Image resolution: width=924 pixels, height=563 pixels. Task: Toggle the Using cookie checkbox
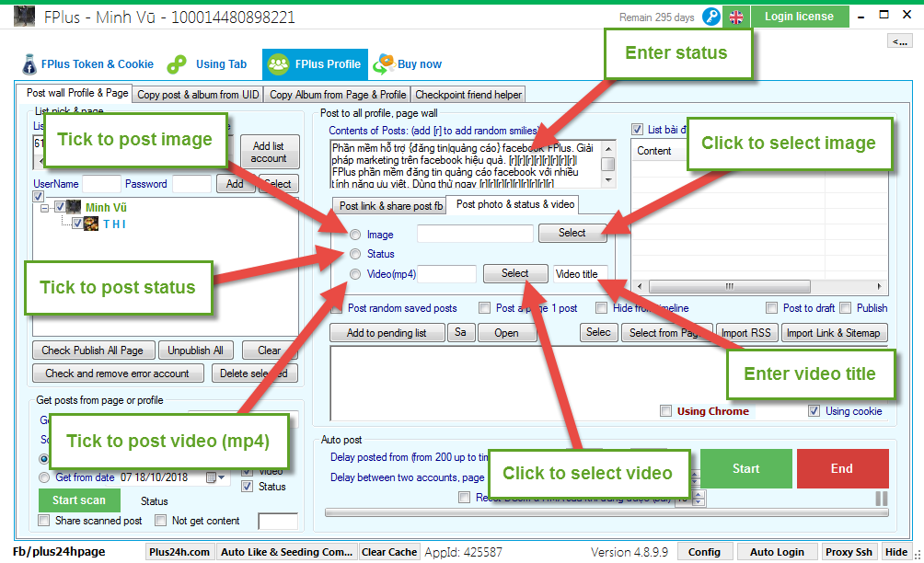pos(814,411)
